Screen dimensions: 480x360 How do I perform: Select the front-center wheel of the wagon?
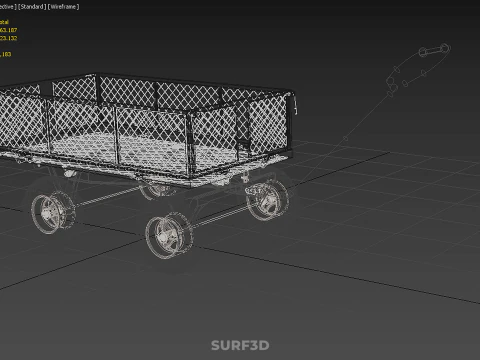pyautogui.click(x=169, y=235)
